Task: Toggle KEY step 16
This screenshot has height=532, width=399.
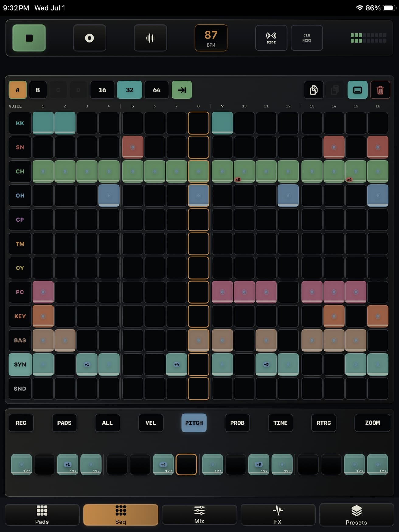Action: [378, 316]
